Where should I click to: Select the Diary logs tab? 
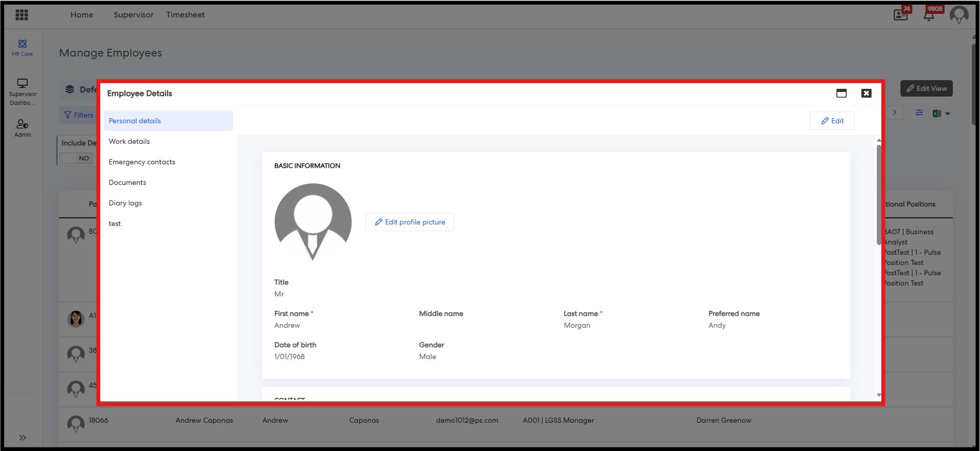coord(125,203)
